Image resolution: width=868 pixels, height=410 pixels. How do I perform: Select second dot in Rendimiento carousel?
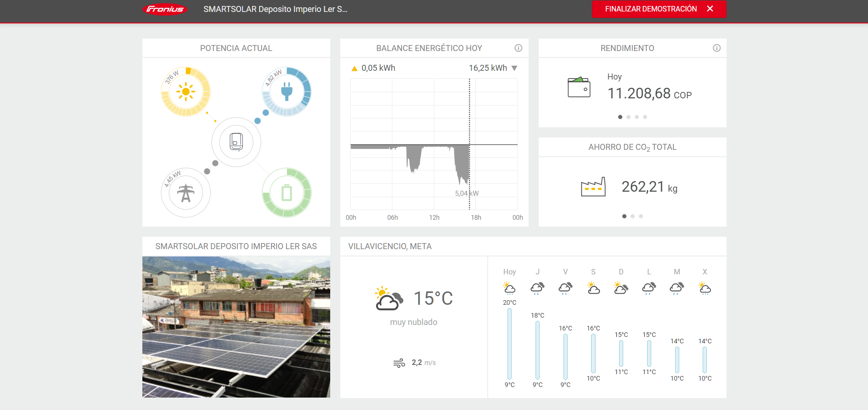[628, 117]
